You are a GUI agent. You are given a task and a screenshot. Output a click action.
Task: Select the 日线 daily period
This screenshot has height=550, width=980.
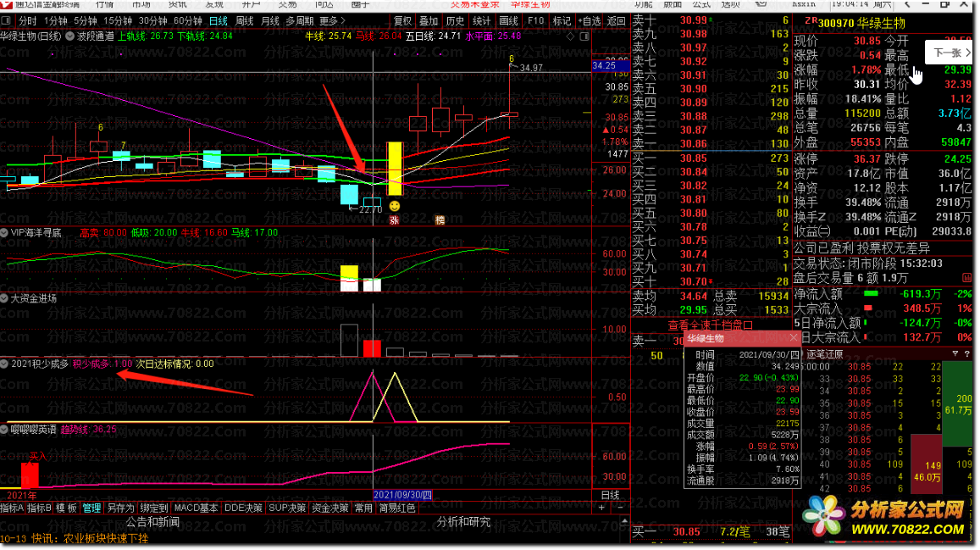pos(219,20)
